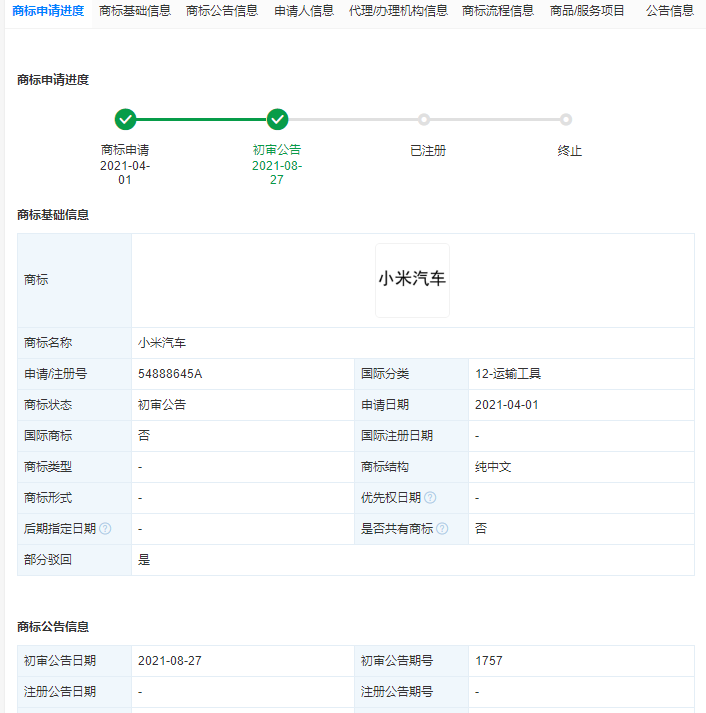Image resolution: width=706 pixels, height=713 pixels.
Task: Click the 12-运输工具 classification value
Action: click(508, 374)
